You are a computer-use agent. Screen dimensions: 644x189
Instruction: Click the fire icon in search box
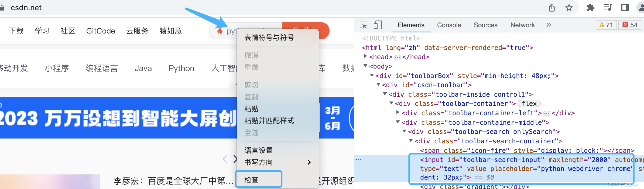(x=220, y=31)
